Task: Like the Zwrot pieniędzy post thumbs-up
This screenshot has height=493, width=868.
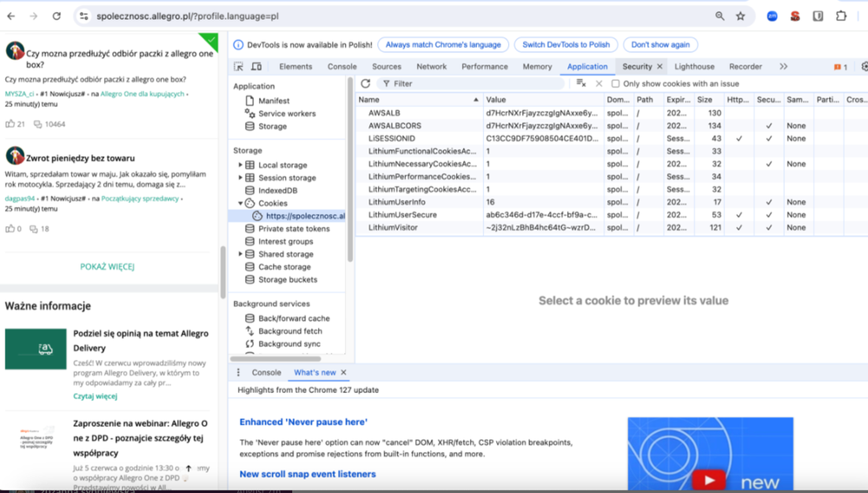Action: pos(10,228)
